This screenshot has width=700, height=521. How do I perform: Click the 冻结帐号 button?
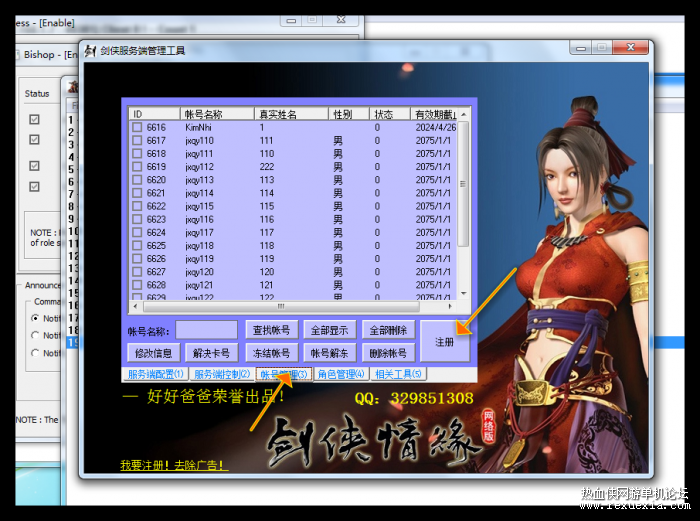click(x=271, y=353)
